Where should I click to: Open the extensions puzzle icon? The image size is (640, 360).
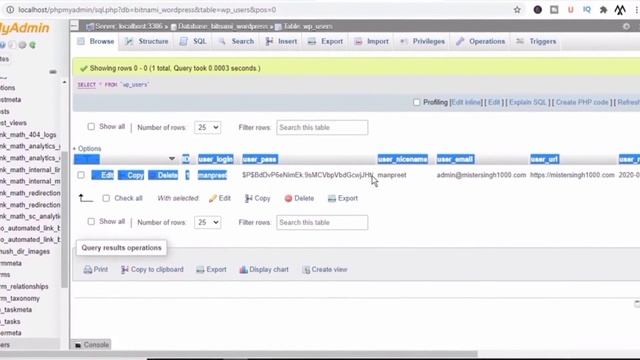coord(603,10)
